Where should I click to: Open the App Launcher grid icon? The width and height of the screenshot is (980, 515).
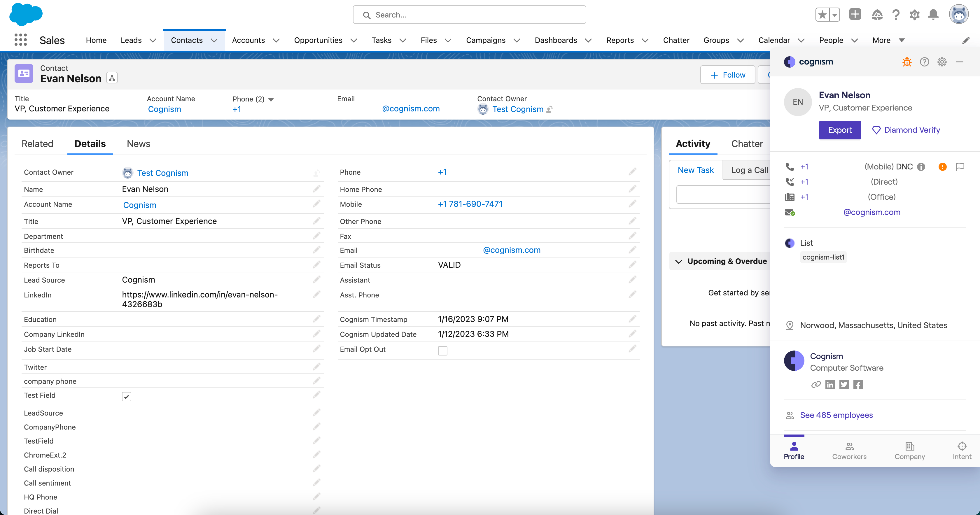[20, 40]
